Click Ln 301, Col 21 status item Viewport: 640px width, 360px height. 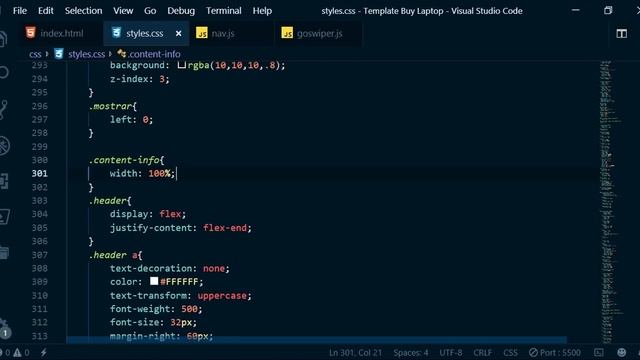pyautogui.click(x=355, y=353)
